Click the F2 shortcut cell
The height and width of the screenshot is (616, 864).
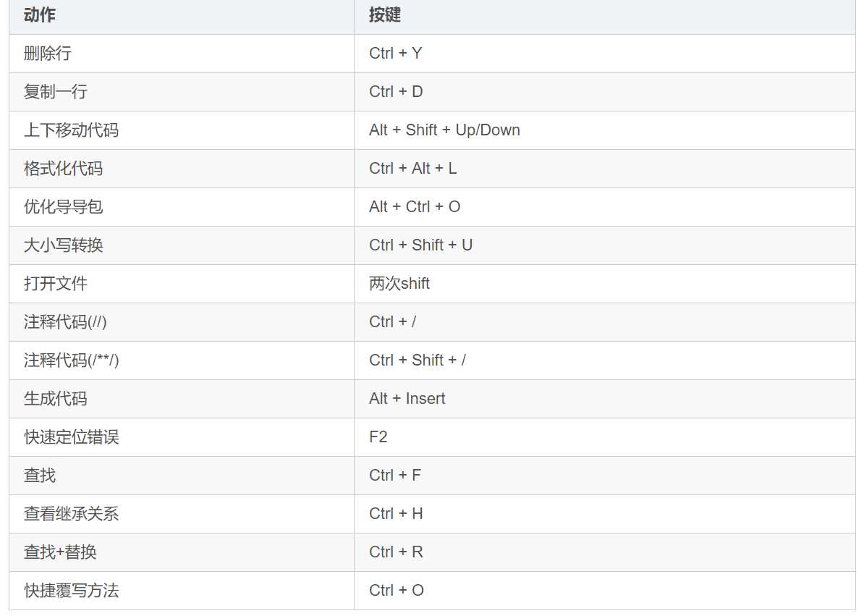pos(378,437)
